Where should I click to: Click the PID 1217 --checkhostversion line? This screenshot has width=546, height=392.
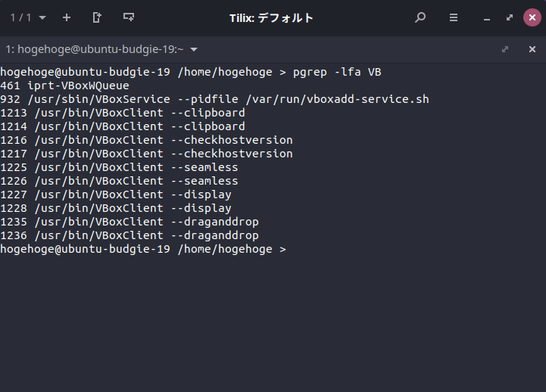146,154
